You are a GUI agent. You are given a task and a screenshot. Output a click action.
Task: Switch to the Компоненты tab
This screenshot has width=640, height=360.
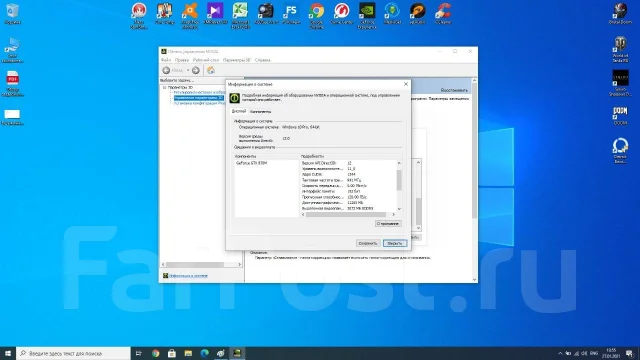(x=260, y=111)
